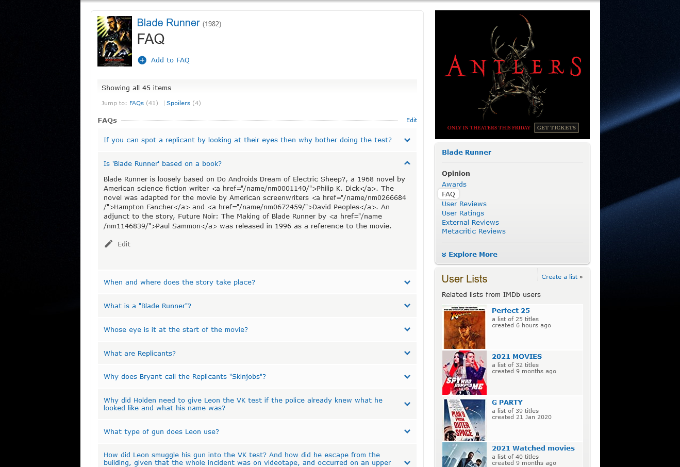Open Blade Runner link in sidebar

pos(466,153)
